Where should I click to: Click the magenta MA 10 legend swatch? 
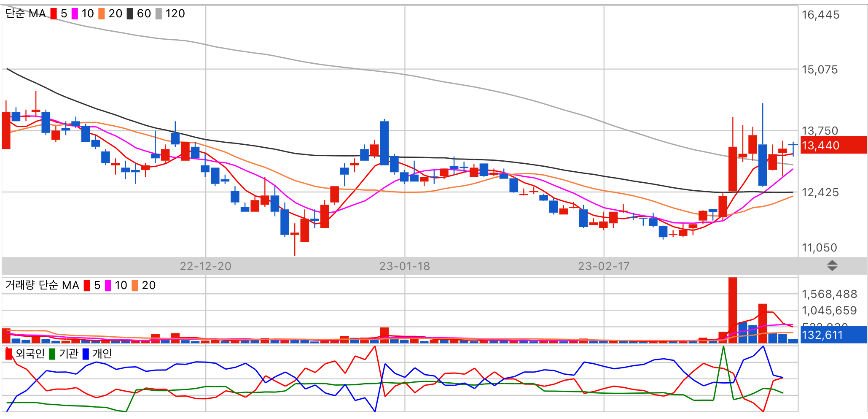tap(75, 14)
